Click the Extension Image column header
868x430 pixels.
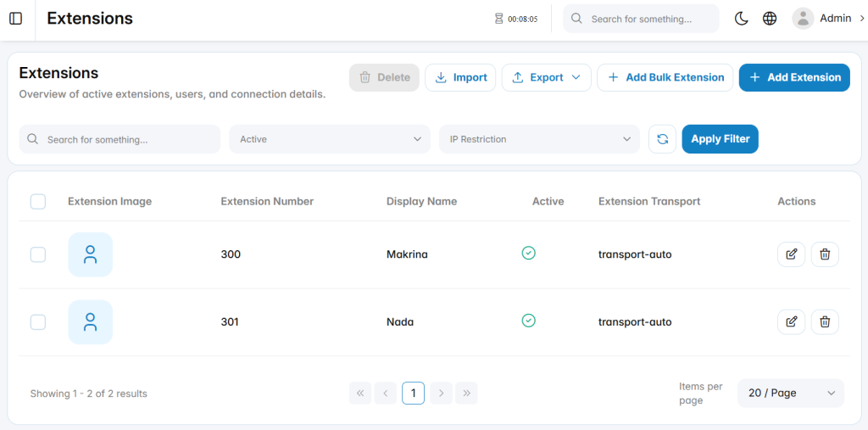click(x=109, y=202)
